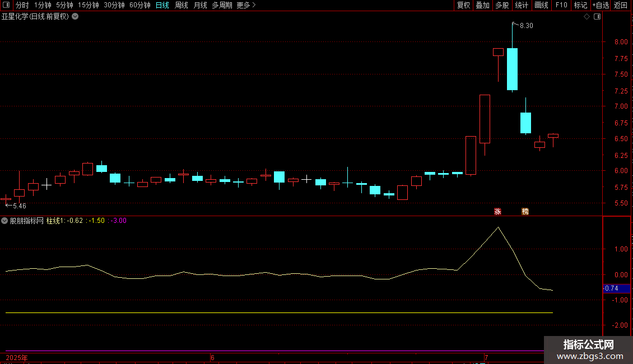
Task: Open the 复权 adjustment option
Action: click(x=463, y=5)
